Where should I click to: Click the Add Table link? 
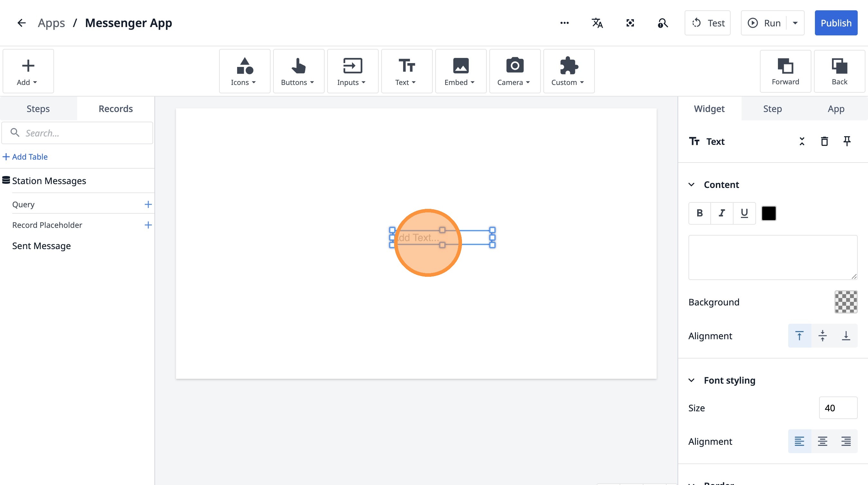tap(26, 157)
